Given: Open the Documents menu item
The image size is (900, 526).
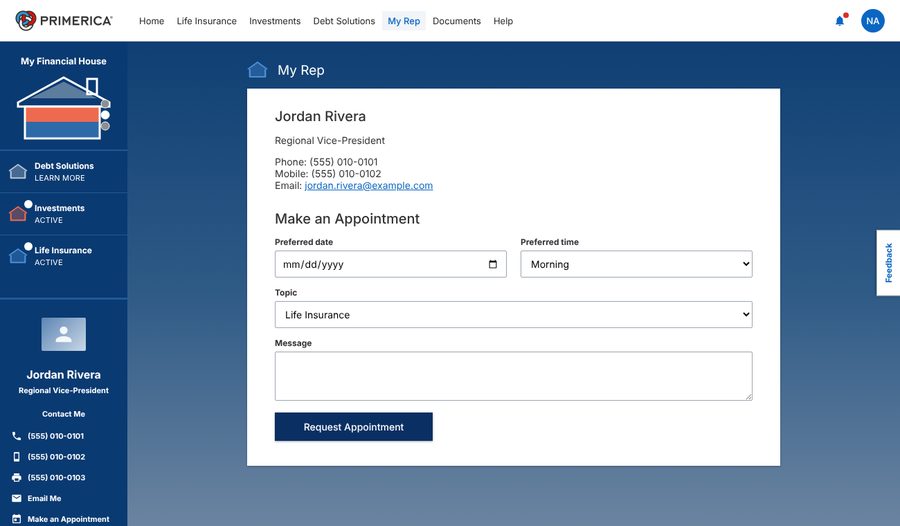Looking at the screenshot, I should (x=456, y=21).
